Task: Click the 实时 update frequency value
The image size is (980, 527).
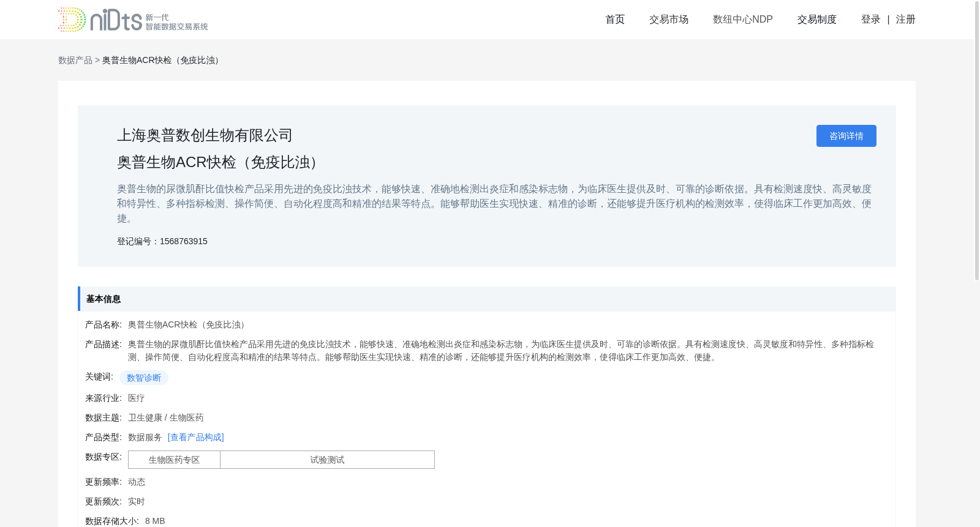Action: coord(137,501)
